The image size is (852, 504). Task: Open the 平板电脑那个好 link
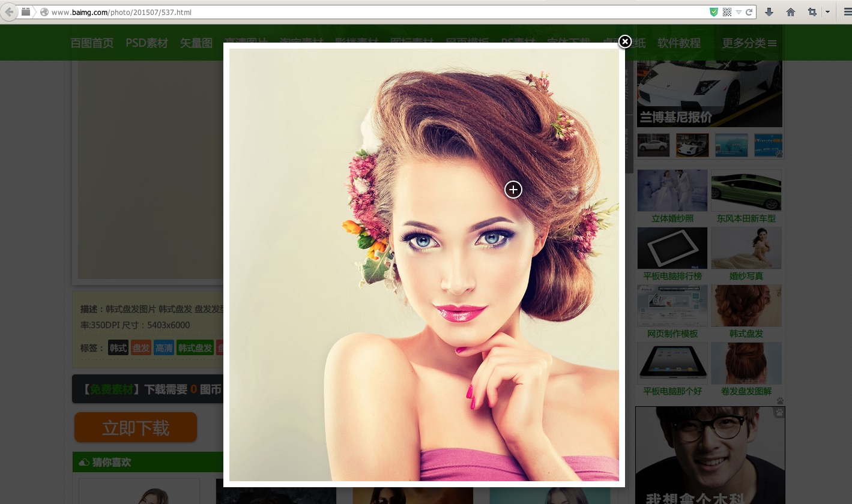[672, 391]
